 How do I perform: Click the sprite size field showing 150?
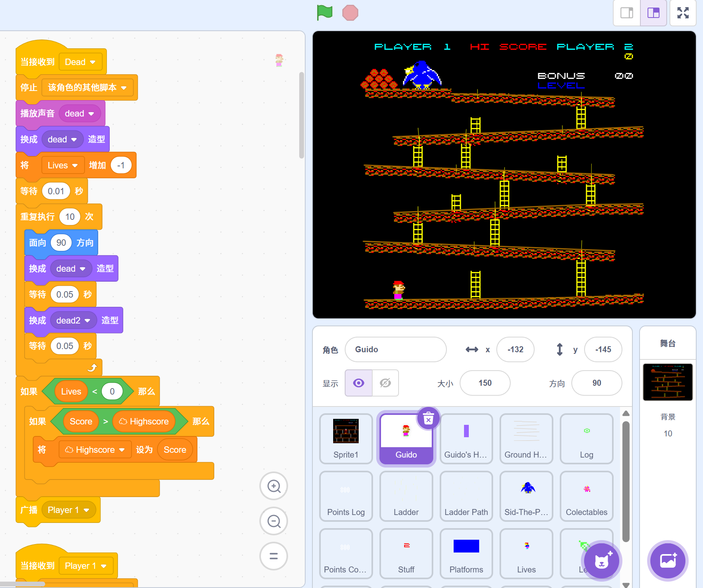click(485, 383)
